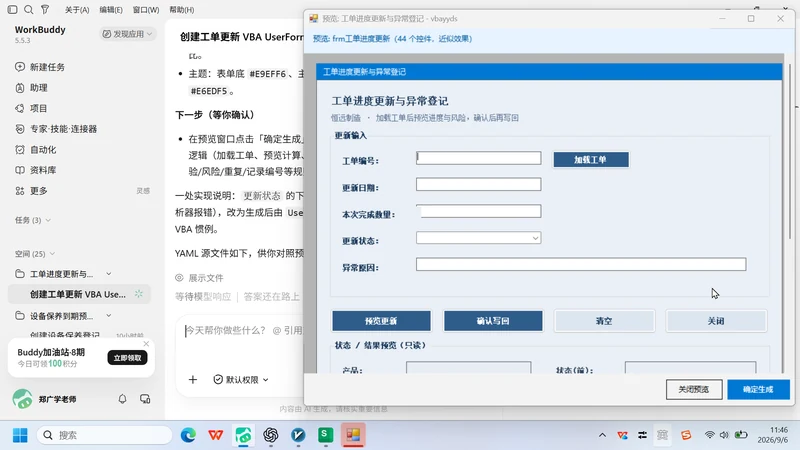Click the 状态(前) read-only field
This screenshot has width=800, height=450.
tap(690, 368)
